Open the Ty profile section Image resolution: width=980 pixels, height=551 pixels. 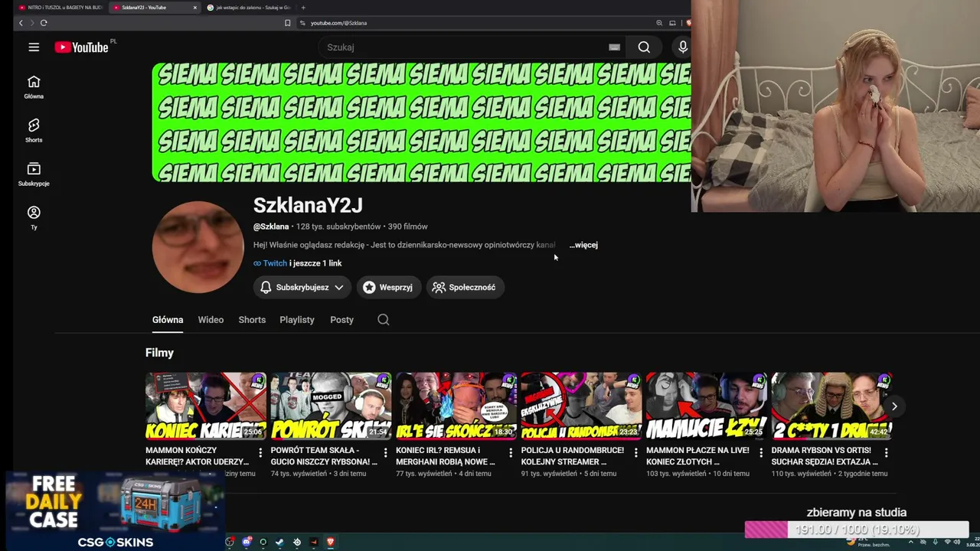click(34, 218)
